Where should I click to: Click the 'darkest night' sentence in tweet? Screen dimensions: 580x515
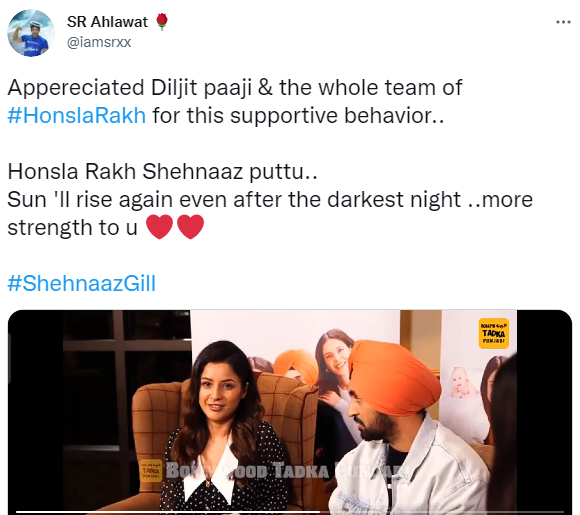click(x=270, y=200)
